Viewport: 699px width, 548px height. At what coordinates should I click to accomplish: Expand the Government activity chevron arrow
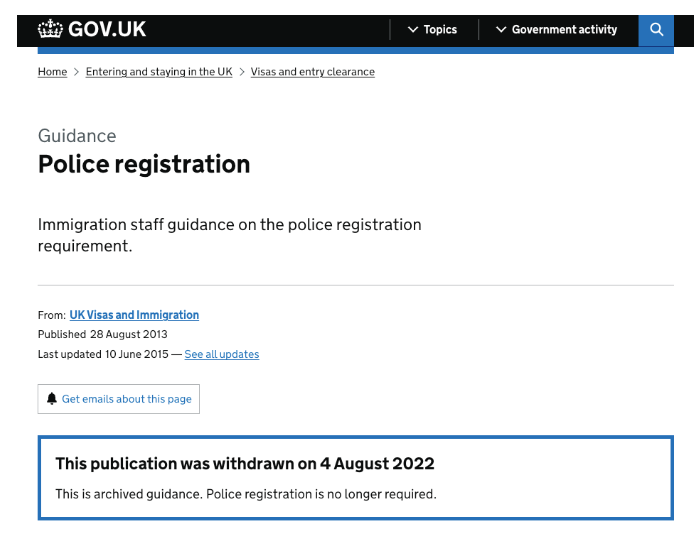pos(501,30)
